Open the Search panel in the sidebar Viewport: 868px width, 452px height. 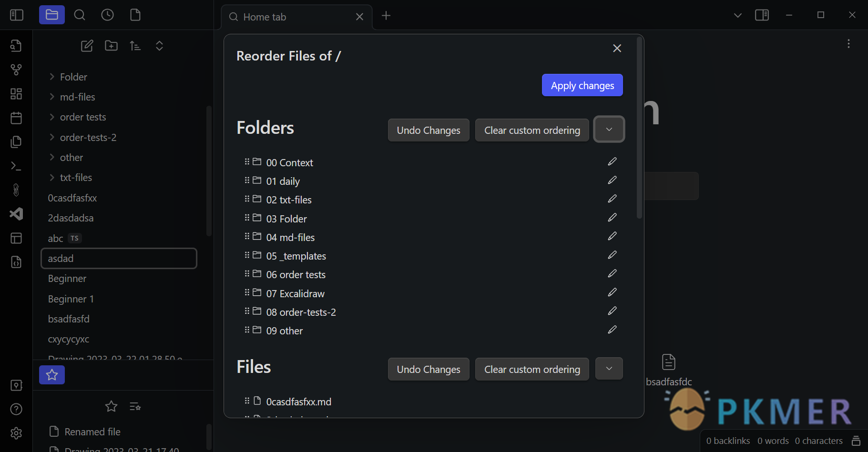pos(79,15)
